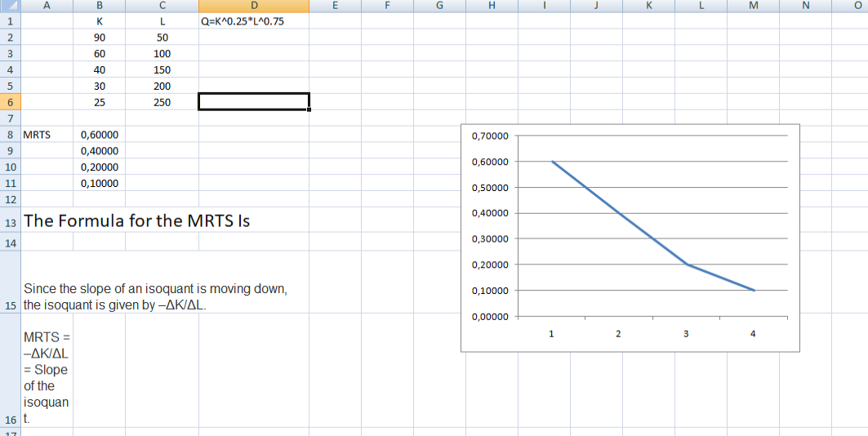Screen dimensions: 868x436
Task: Click the cell with L value 250
Action: coord(162,102)
